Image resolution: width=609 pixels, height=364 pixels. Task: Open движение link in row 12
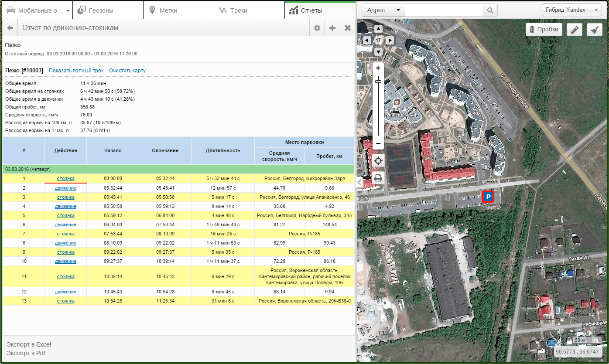[x=65, y=292]
